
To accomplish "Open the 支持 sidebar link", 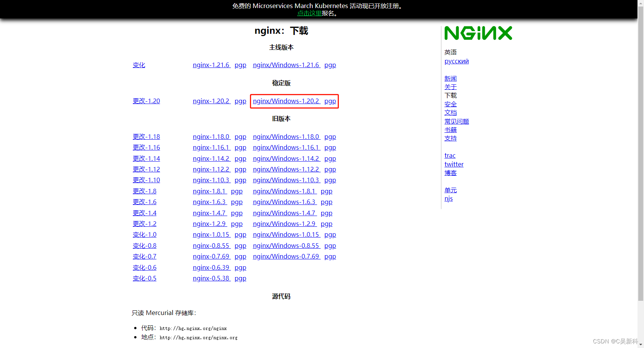I will point(450,138).
